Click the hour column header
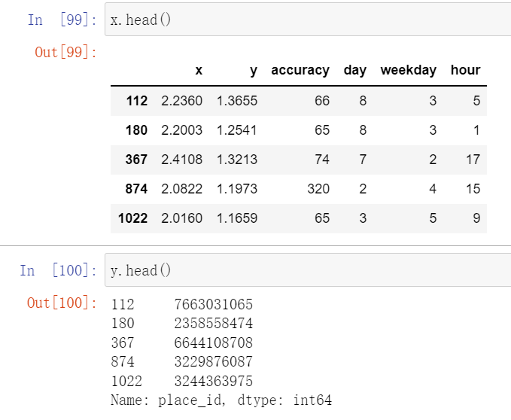Screen dimensions: 511x420 [x=465, y=70]
